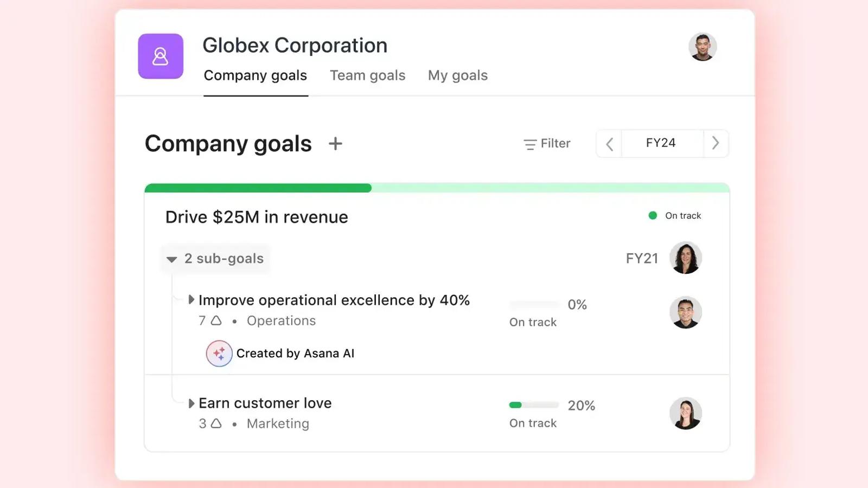The image size is (868, 488).
Task: Switch to the Team goals tab
Action: 367,75
